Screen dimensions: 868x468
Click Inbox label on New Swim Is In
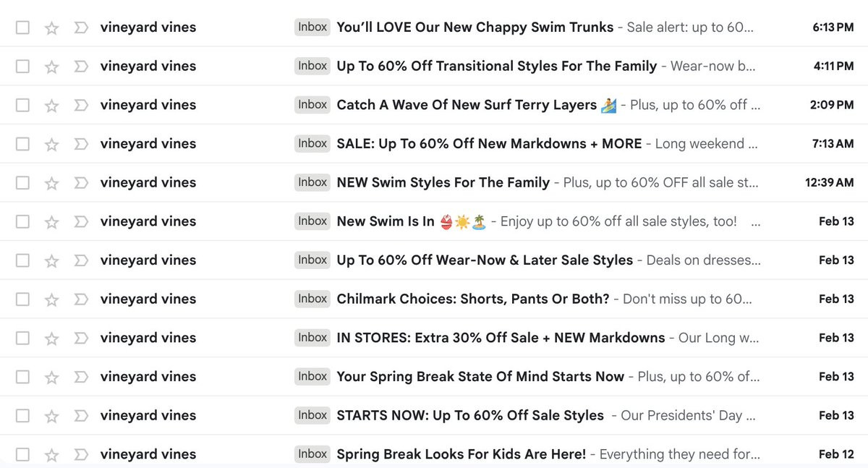312,221
